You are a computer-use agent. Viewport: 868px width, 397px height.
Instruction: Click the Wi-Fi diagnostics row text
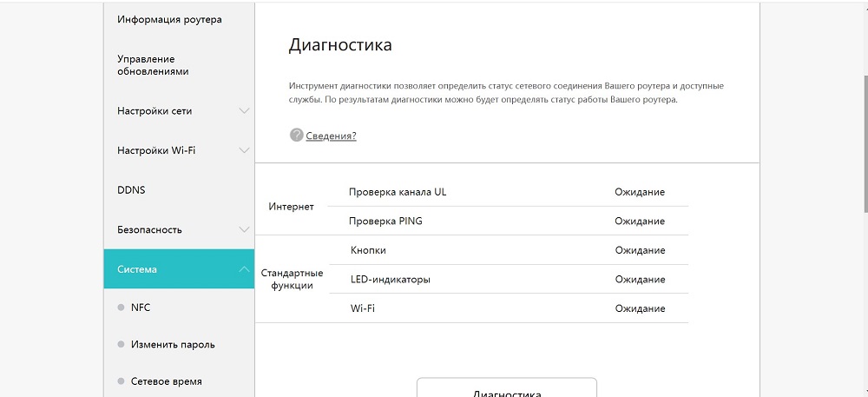point(363,308)
